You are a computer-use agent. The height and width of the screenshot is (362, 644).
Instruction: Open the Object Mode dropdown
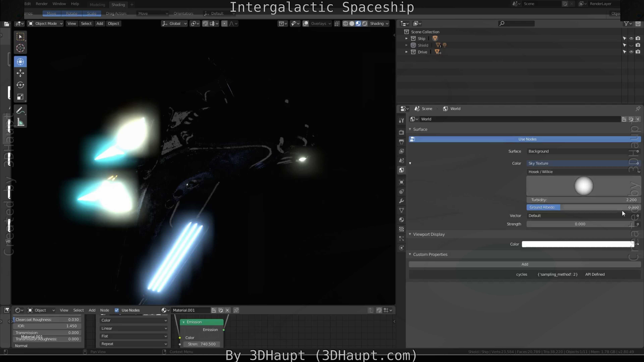pos(45,23)
